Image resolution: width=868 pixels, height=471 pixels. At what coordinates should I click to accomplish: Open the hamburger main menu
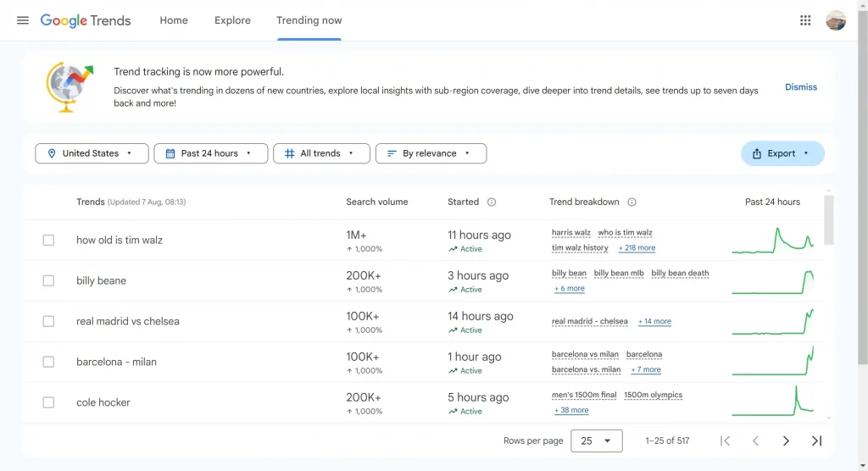[x=23, y=20]
